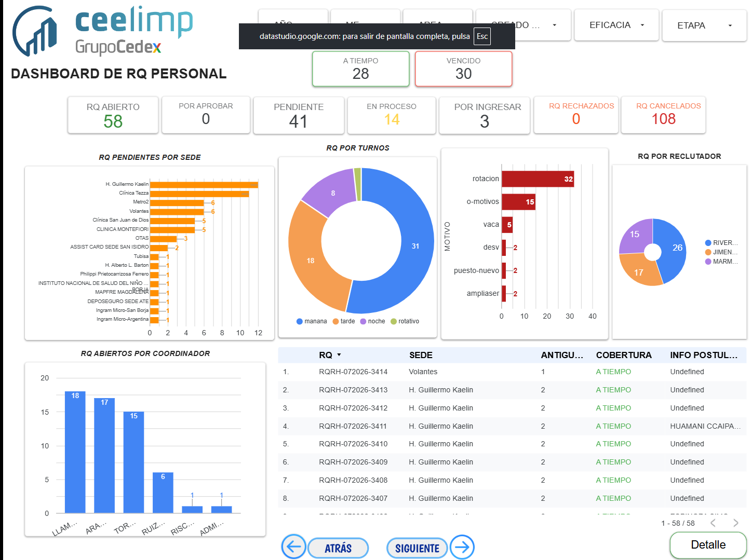Expand the CREADO filter dropdown arrow
The width and height of the screenshot is (751, 560).
click(554, 25)
